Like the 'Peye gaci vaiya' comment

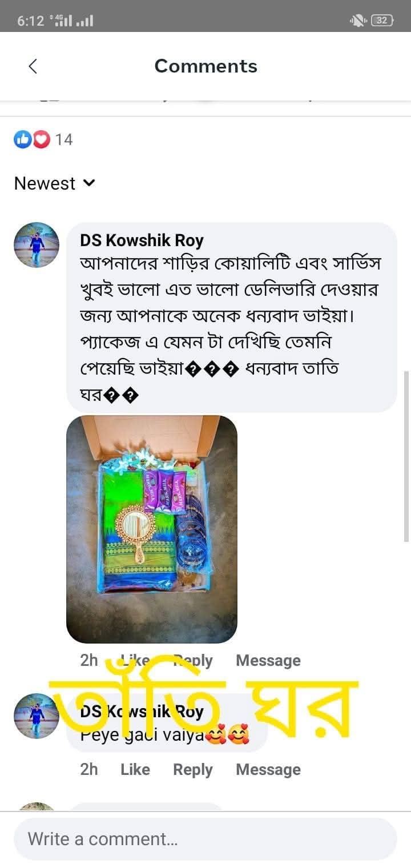tap(135, 770)
